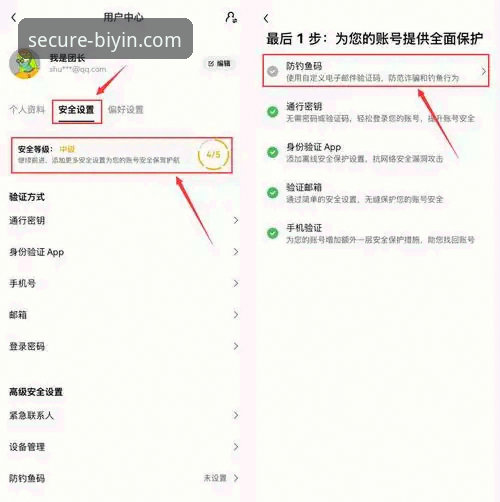Select the grey unchecked 防钓鱼码 status icon
Screen dimensions: 500x502
273,71
